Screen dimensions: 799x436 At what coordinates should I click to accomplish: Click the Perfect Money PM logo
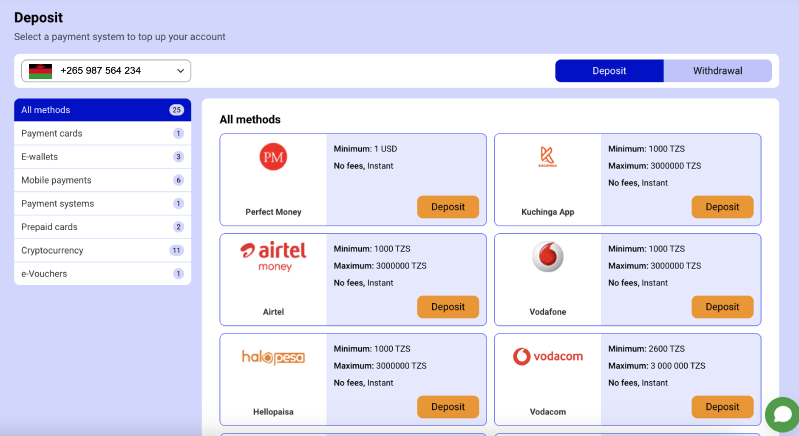pos(273,157)
